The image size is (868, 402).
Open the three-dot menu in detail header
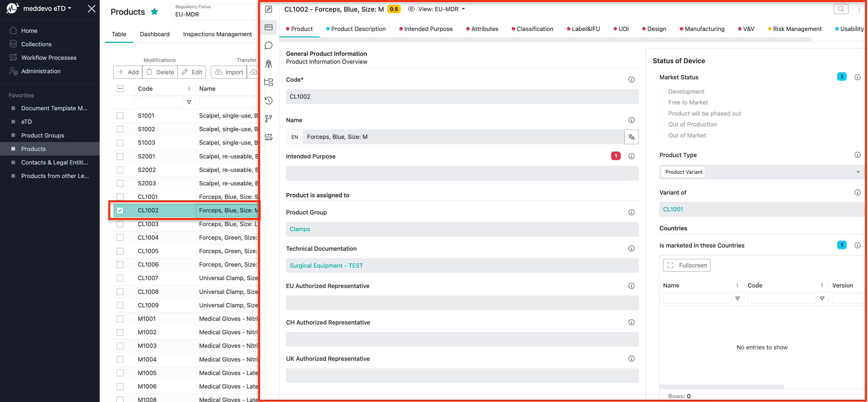coord(859,9)
